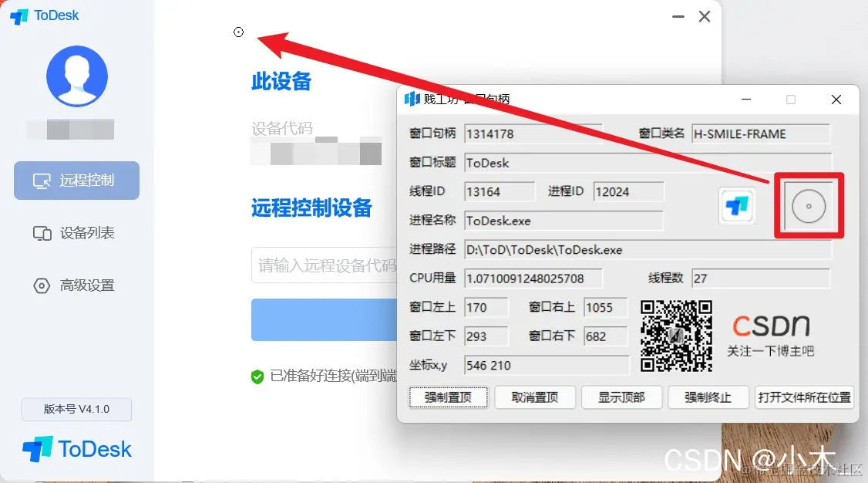The height and width of the screenshot is (483, 868).
Task: Click the blue connect button in ToDesk
Action: 325,319
